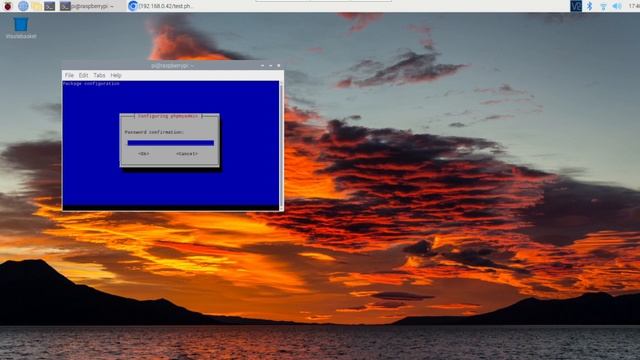
Task: Open the terminal Help menu
Action: pyautogui.click(x=116, y=75)
